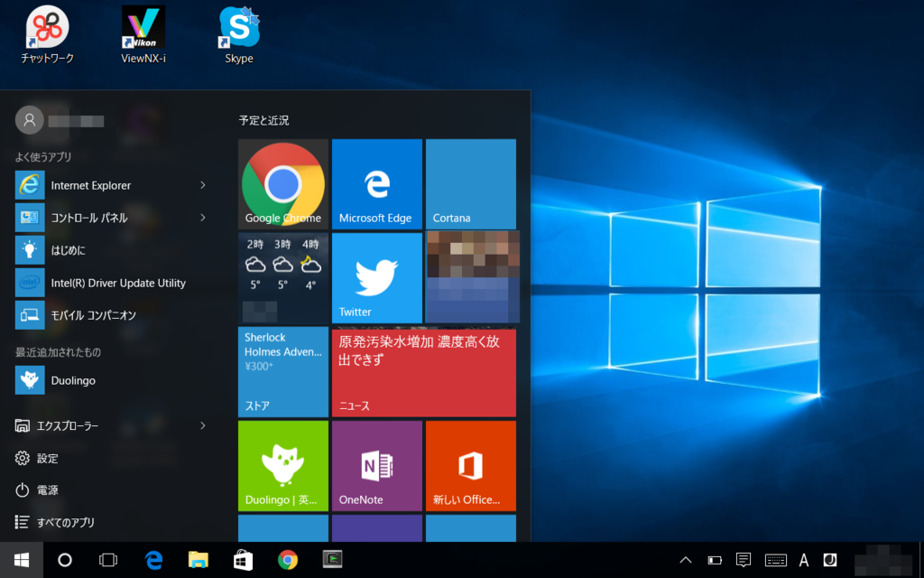Click the Cortana search circle on taskbar

(63, 560)
